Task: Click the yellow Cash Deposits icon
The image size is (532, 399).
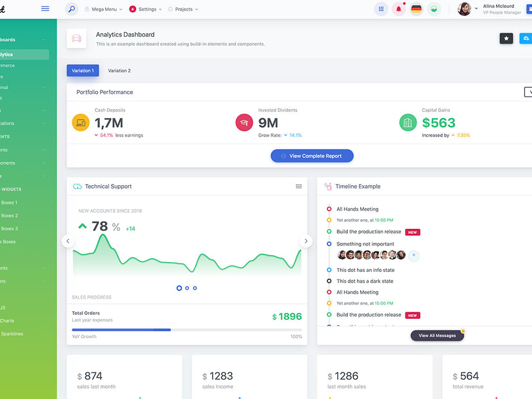Action: click(81, 122)
